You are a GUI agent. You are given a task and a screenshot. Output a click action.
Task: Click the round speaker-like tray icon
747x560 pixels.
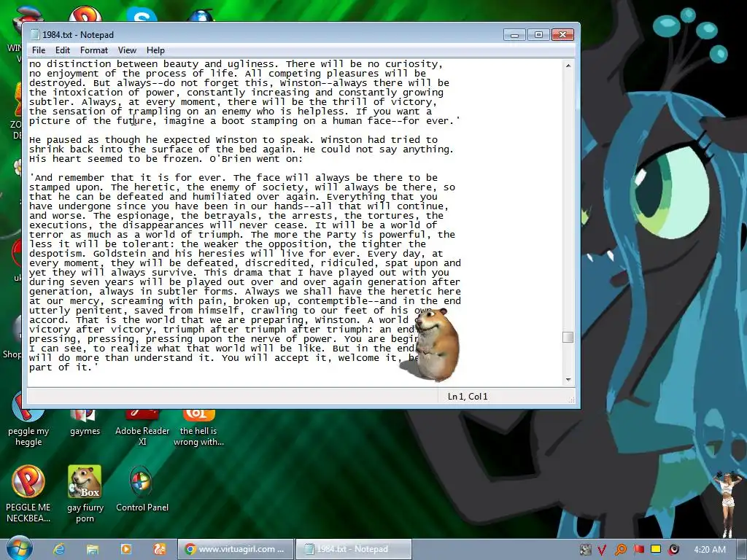pos(673,550)
